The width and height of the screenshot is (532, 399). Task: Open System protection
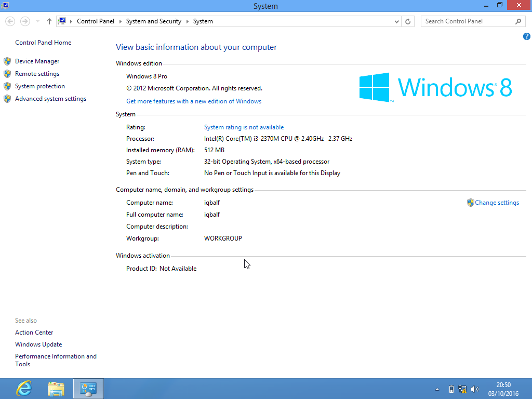(x=39, y=86)
